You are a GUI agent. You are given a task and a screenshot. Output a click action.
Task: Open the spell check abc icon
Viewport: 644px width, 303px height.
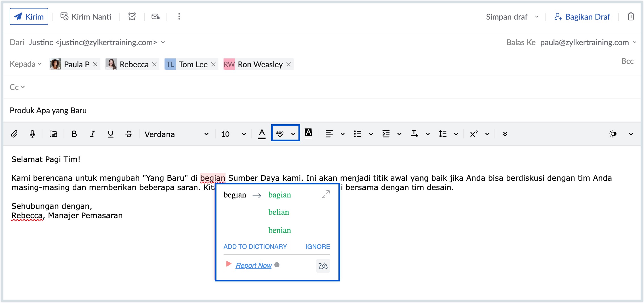coord(280,134)
